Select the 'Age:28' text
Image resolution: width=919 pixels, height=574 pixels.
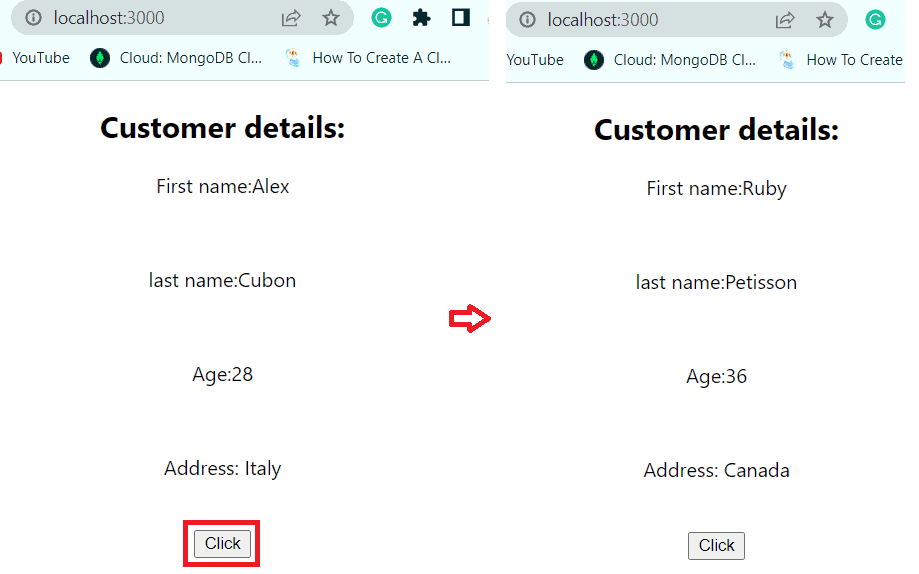(223, 375)
